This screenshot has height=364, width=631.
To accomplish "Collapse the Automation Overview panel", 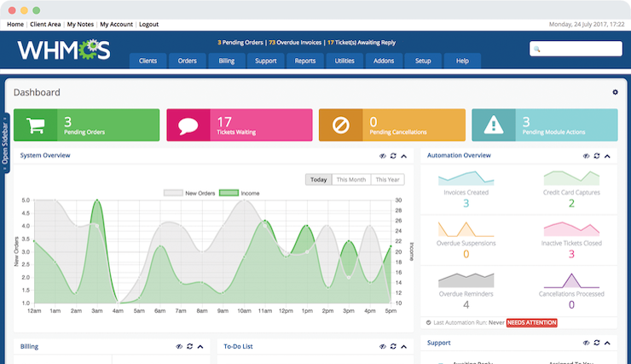I will point(607,156).
